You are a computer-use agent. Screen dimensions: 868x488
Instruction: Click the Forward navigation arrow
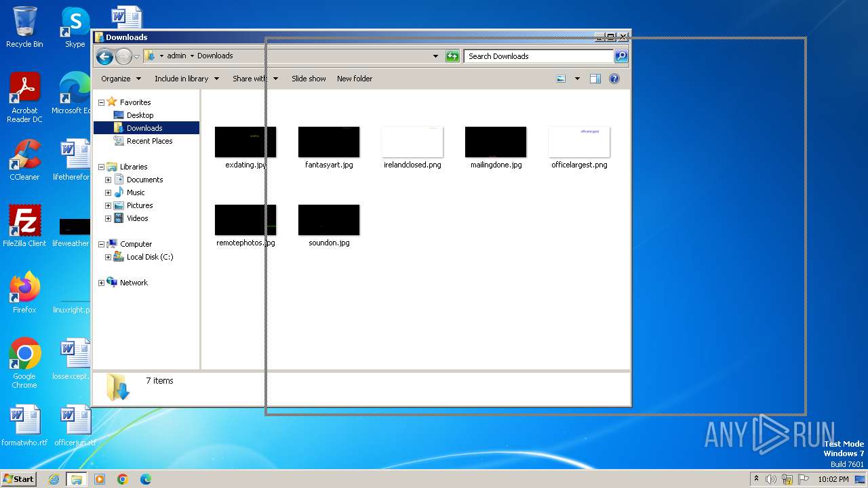123,56
